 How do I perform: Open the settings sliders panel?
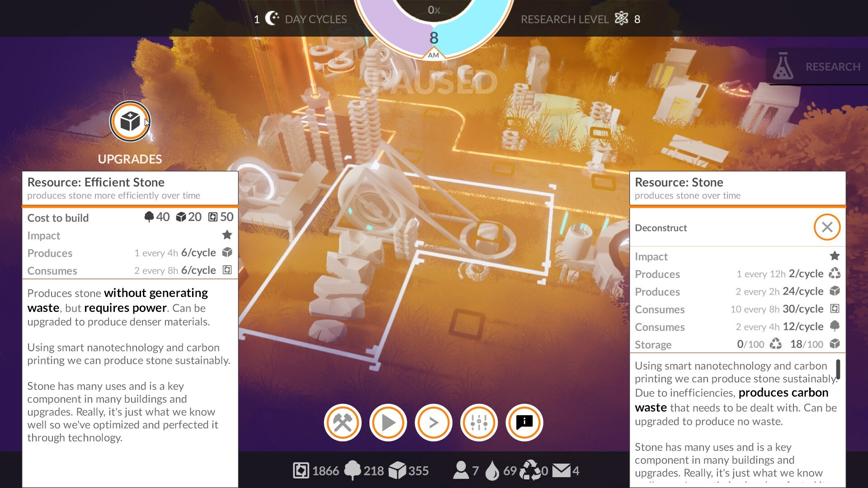pyautogui.click(x=479, y=422)
